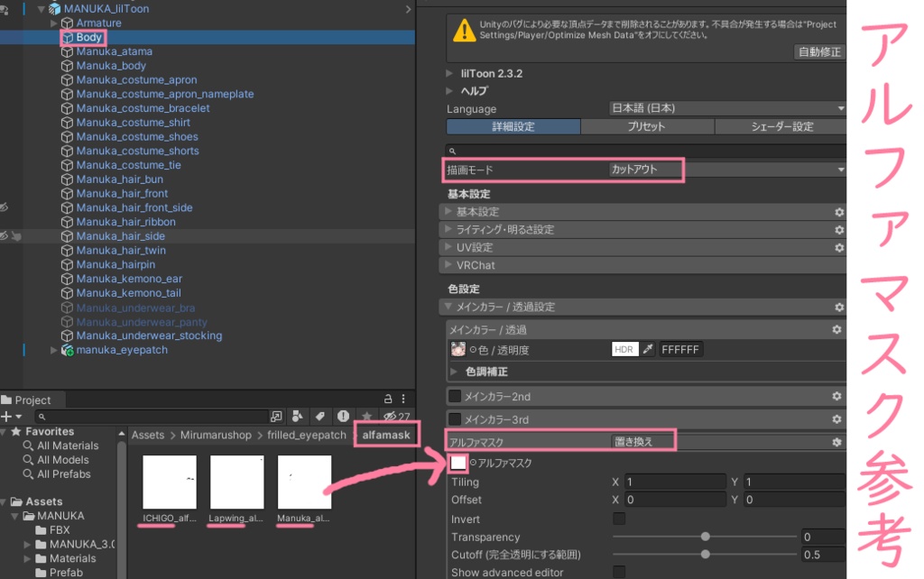Open 描画モード rendering mode dropdown
The width and height of the screenshot is (924, 579).
pos(727,170)
